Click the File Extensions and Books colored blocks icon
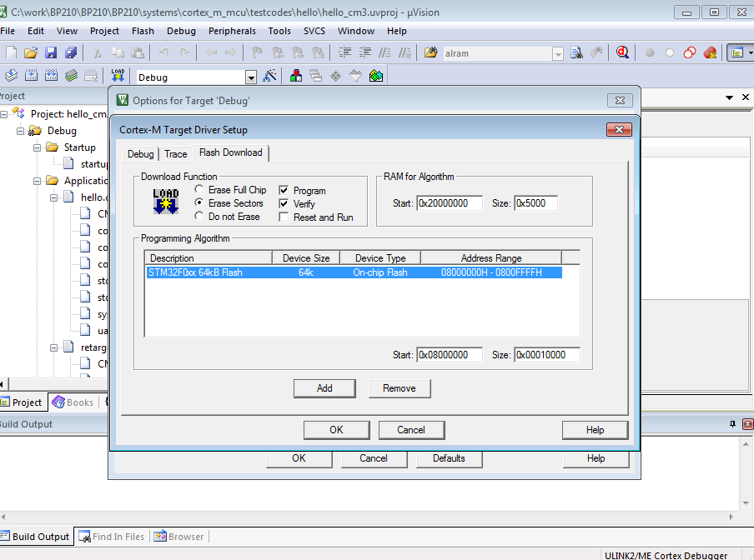 [296, 75]
